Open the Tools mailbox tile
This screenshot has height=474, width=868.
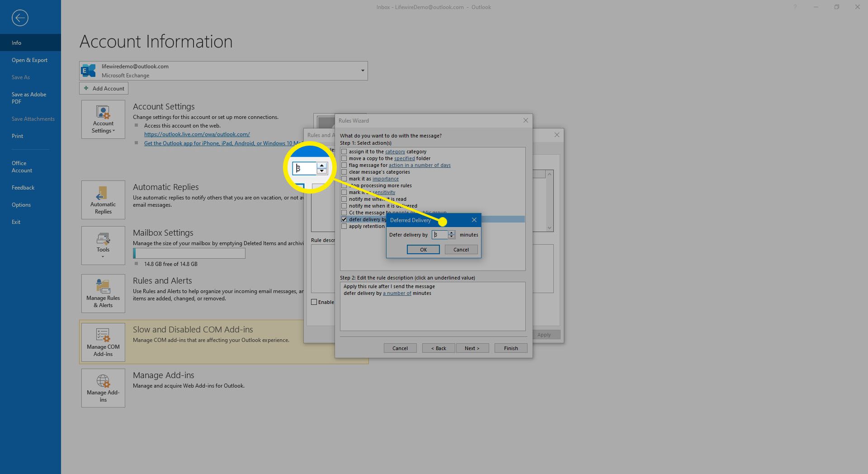click(103, 246)
